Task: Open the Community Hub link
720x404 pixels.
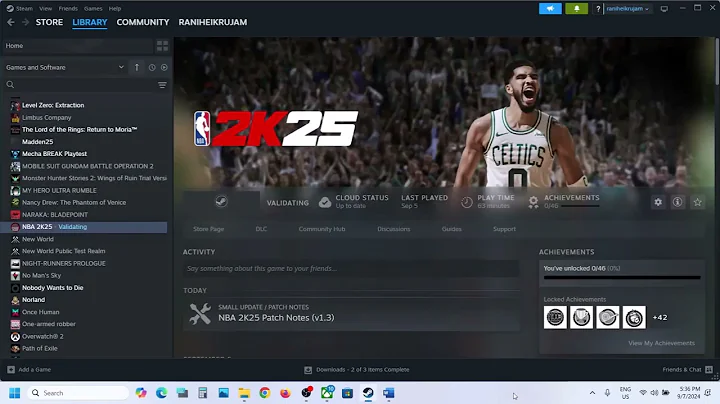Action: (x=322, y=229)
